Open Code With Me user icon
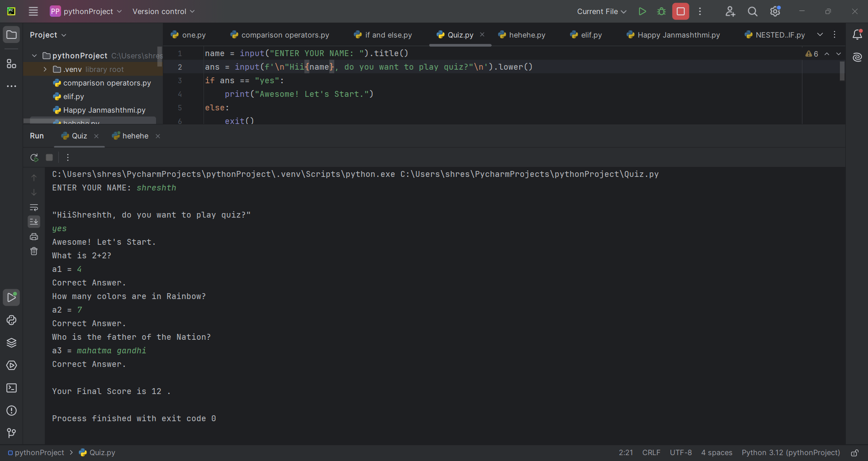 tap(730, 11)
